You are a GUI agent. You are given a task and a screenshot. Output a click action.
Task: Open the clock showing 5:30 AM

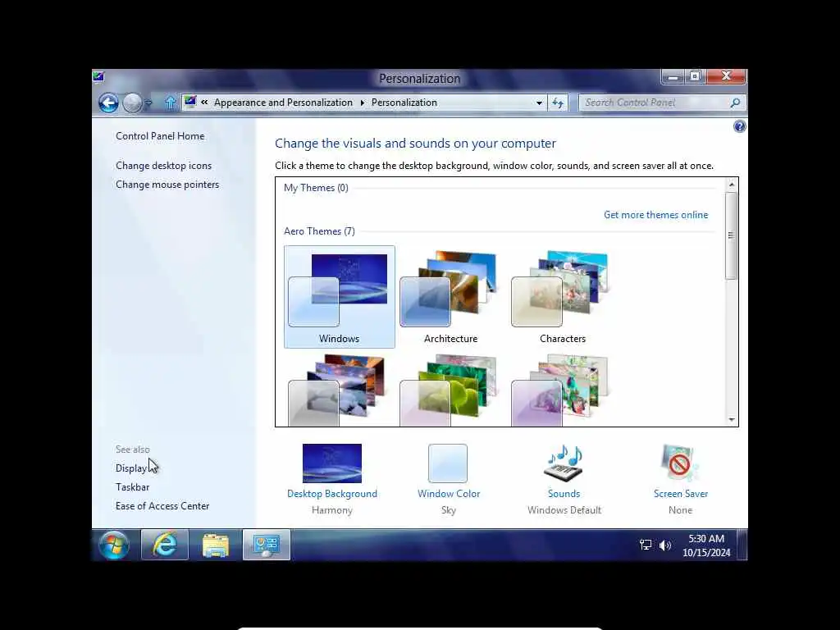pos(706,546)
